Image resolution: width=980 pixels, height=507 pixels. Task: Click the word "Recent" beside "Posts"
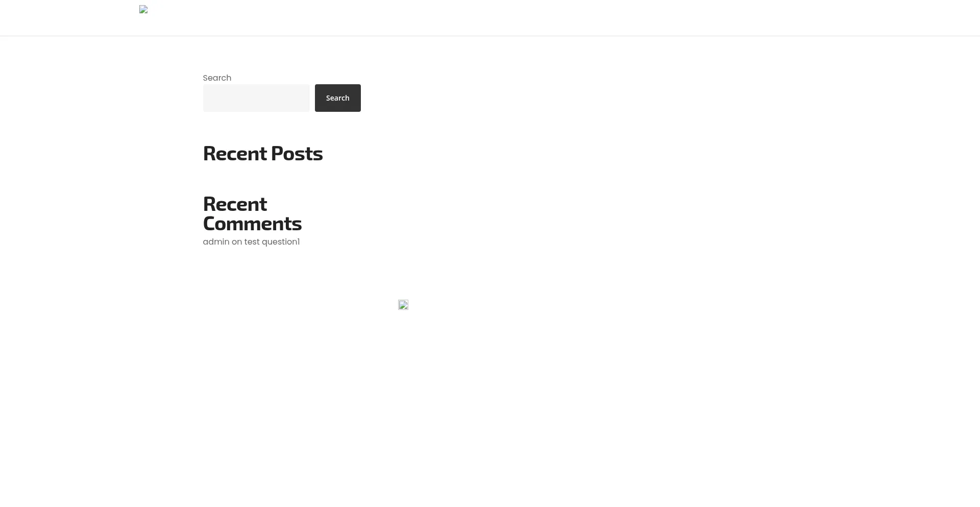pos(235,154)
